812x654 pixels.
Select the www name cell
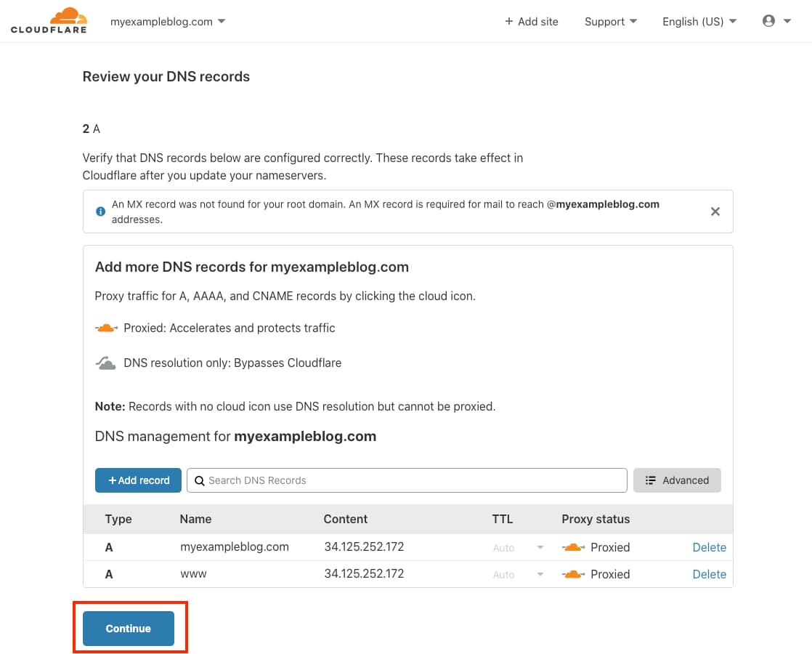(193, 574)
